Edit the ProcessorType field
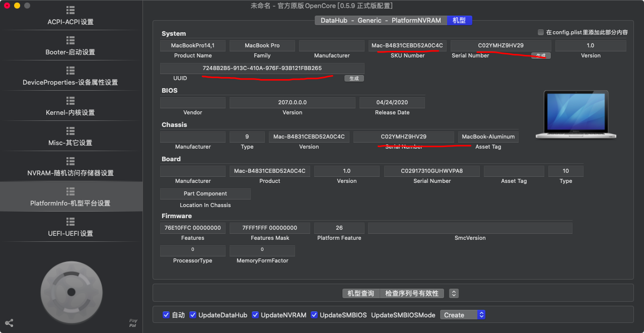 coord(193,250)
